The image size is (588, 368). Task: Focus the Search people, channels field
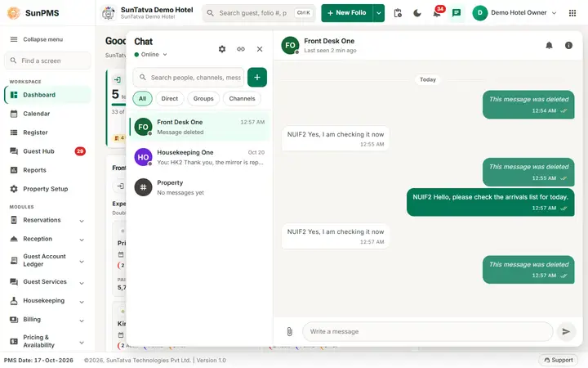[189, 78]
